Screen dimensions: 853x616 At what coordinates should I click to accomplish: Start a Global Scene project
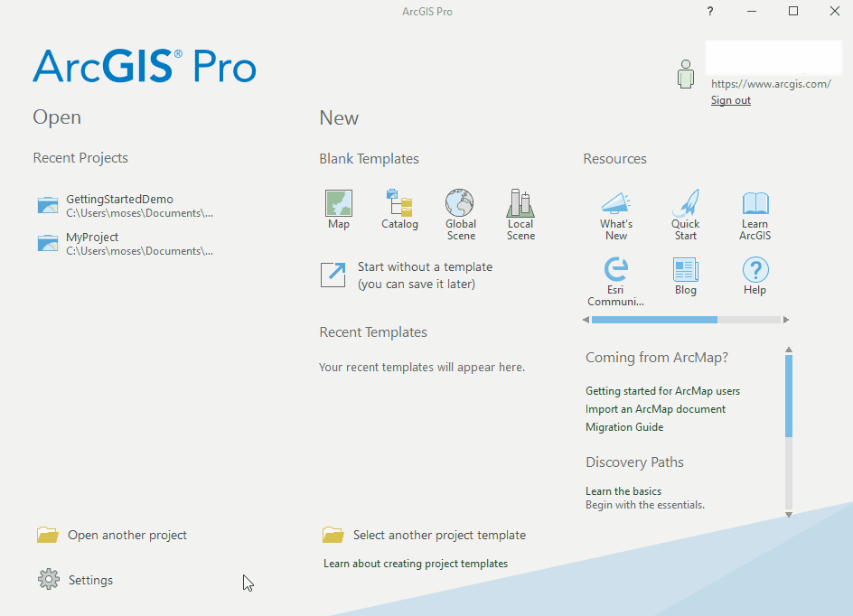[x=460, y=215]
